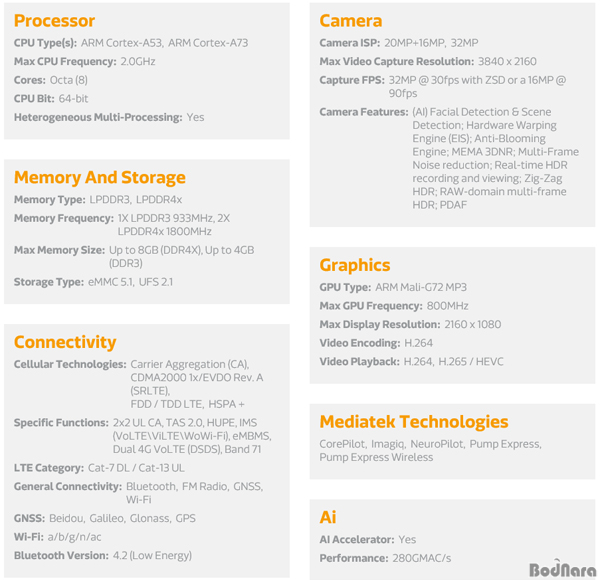600x580 pixels.
Task: Select the Video Playback label
Action: pyautogui.click(x=359, y=362)
